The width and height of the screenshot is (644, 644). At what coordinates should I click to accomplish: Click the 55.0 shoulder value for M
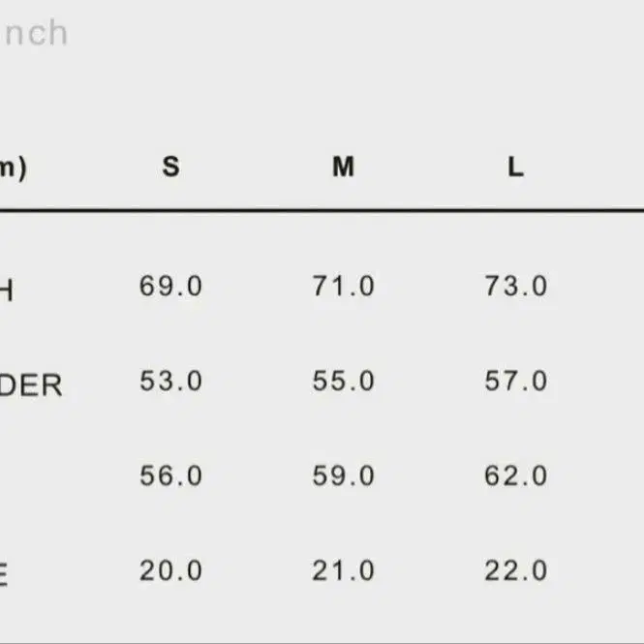point(344,381)
